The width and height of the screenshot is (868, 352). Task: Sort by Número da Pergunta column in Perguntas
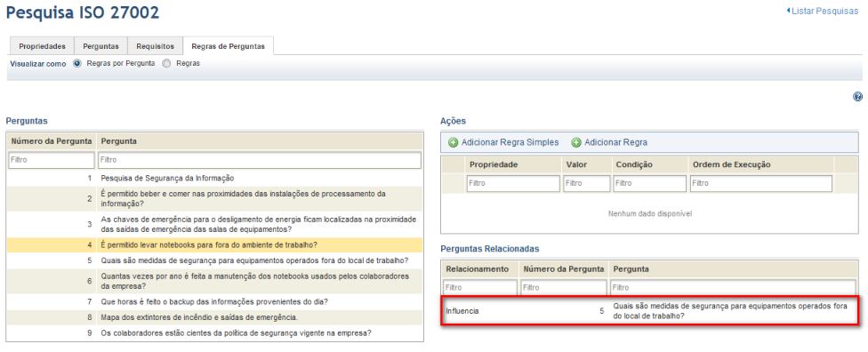click(52, 141)
